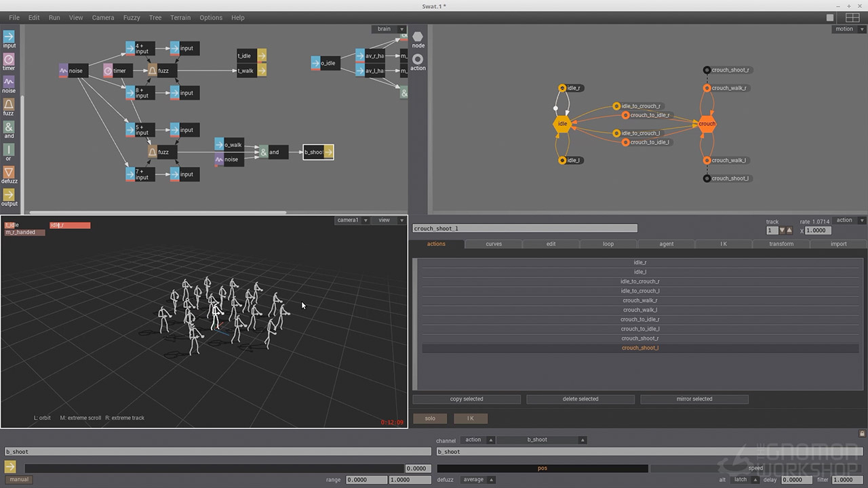
Task: Click the hexagon node creation icon
Action: click(x=418, y=37)
